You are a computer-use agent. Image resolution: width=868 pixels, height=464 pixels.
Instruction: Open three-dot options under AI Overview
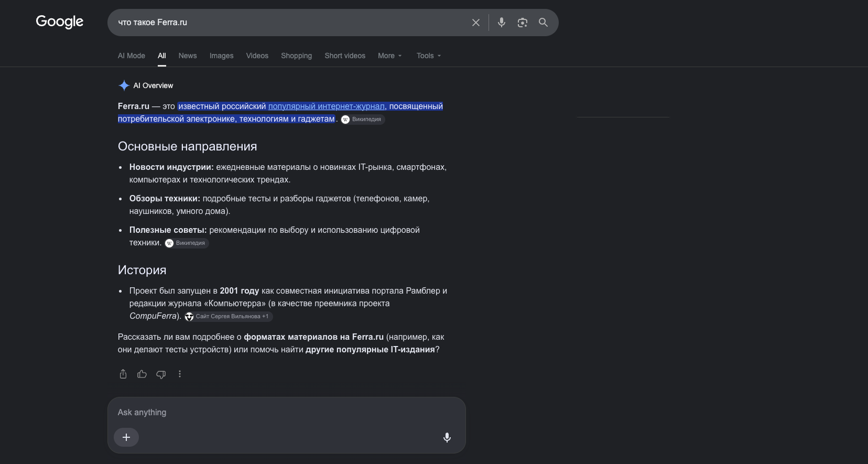[x=180, y=374]
